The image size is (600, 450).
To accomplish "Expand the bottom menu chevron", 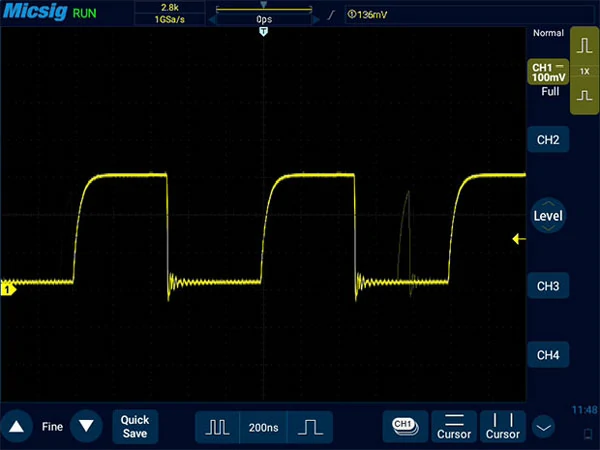I will [x=543, y=427].
